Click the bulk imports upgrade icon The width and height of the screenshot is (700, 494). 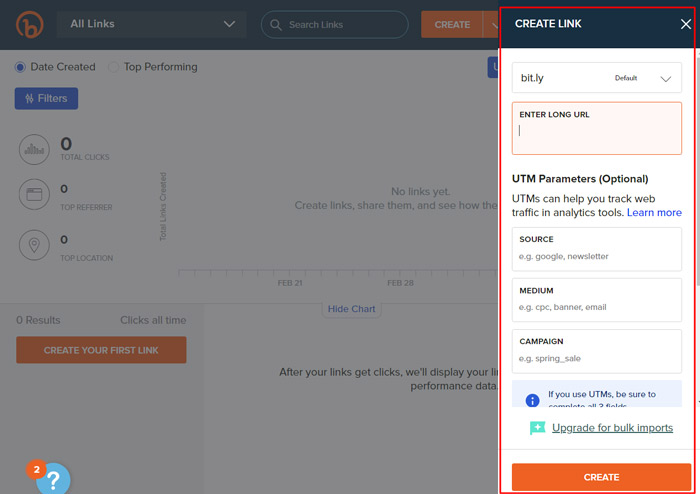pyautogui.click(x=538, y=428)
